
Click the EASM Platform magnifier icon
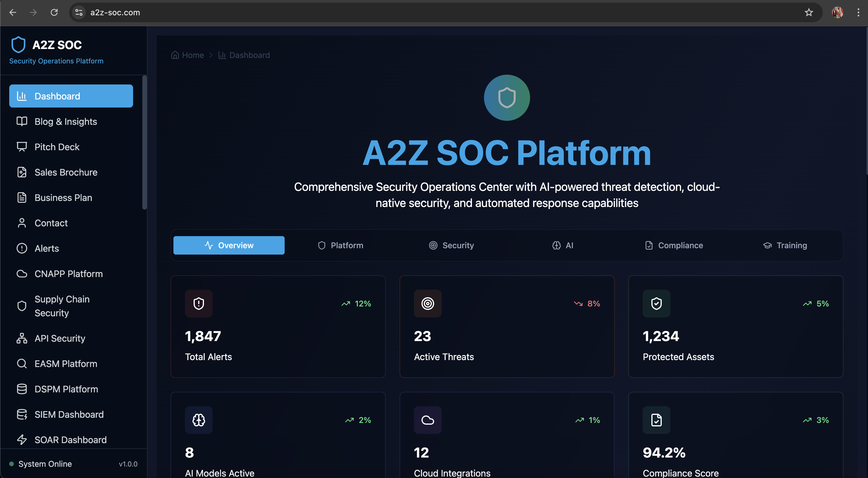pos(22,364)
